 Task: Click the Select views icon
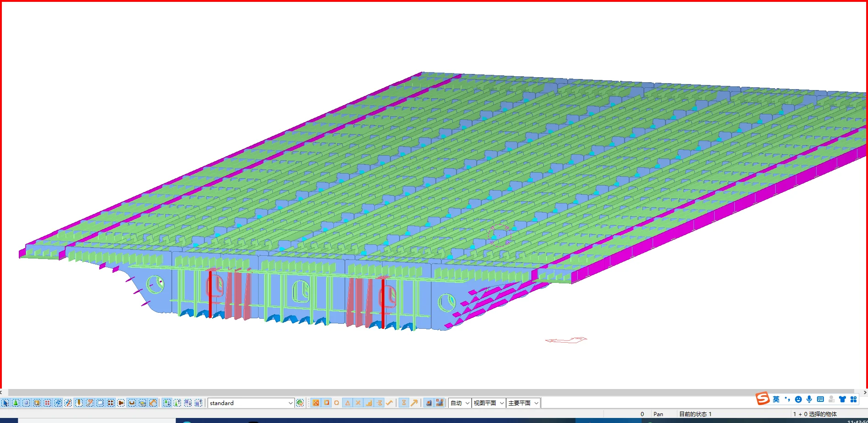pos(100,403)
